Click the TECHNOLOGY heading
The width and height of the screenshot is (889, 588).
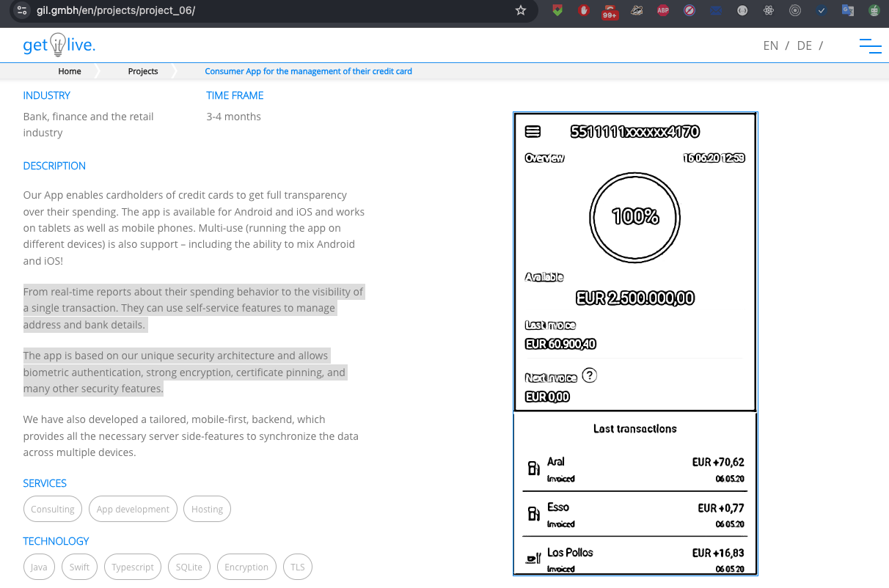tap(56, 541)
